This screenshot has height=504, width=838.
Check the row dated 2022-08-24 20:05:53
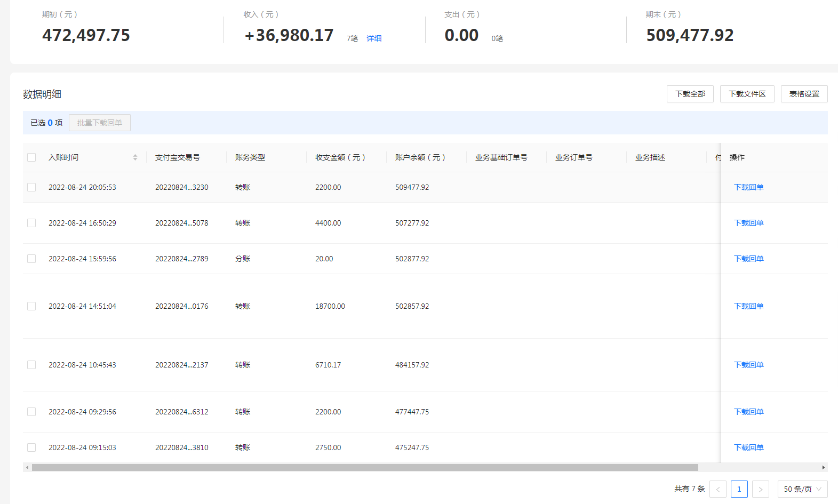point(31,187)
